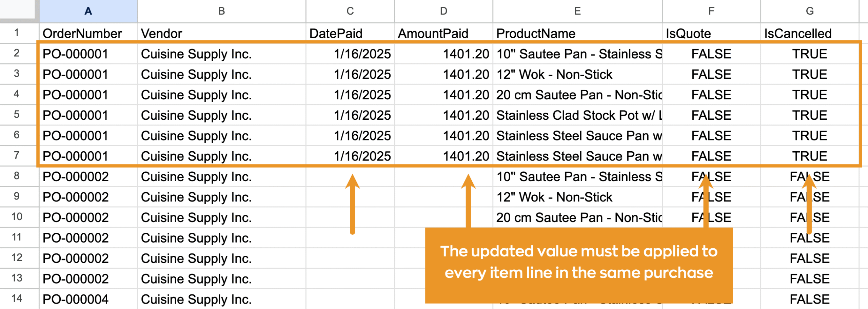Select the IsQuote column header F
868x309 pixels.
(x=710, y=11)
